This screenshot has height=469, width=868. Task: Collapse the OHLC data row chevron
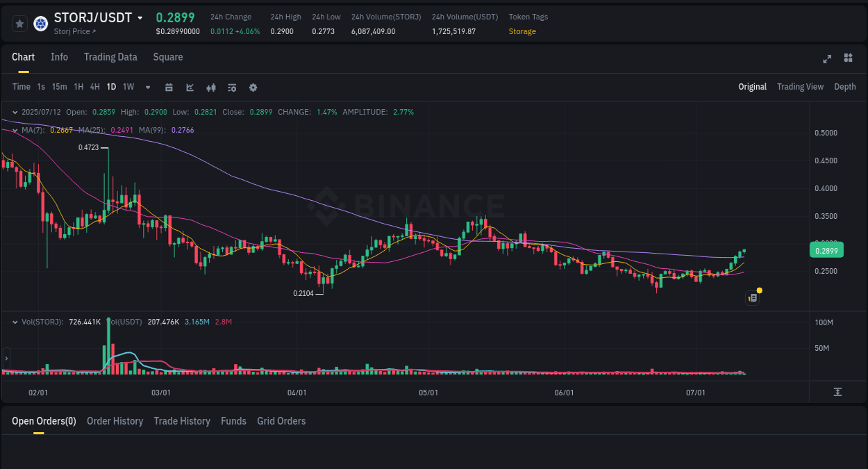coord(14,111)
